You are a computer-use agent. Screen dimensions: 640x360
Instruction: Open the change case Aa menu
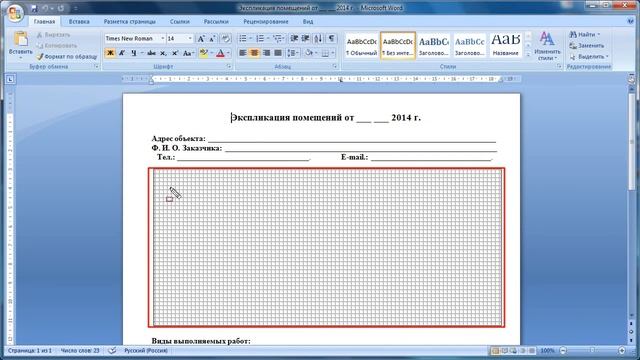point(187,53)
